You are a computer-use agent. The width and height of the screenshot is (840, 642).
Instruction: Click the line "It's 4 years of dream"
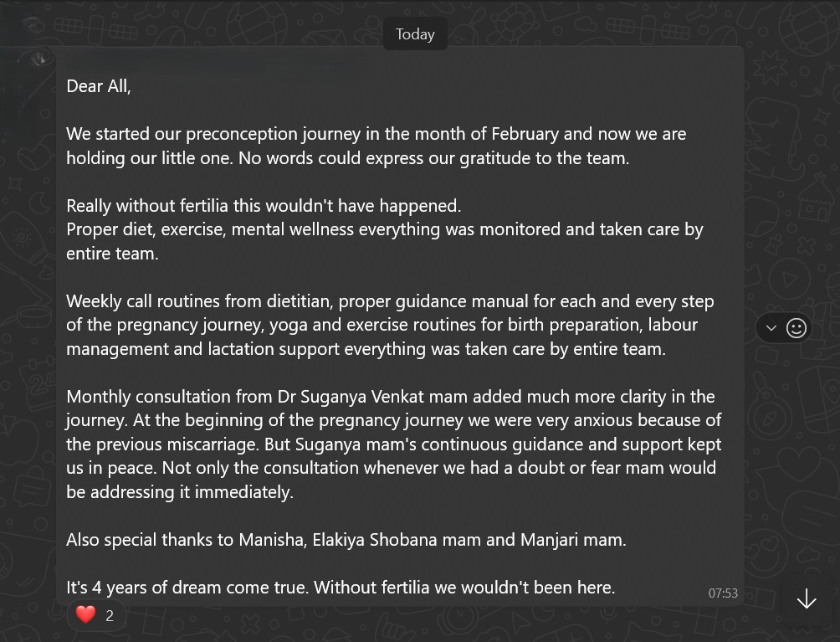pos(341,588)
